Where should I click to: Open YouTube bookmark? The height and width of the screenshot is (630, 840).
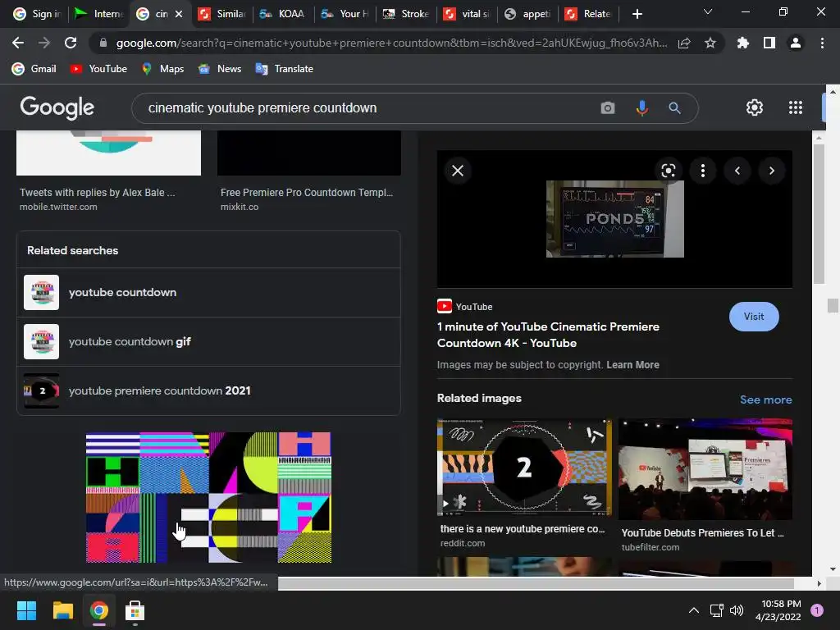[99, 69]
